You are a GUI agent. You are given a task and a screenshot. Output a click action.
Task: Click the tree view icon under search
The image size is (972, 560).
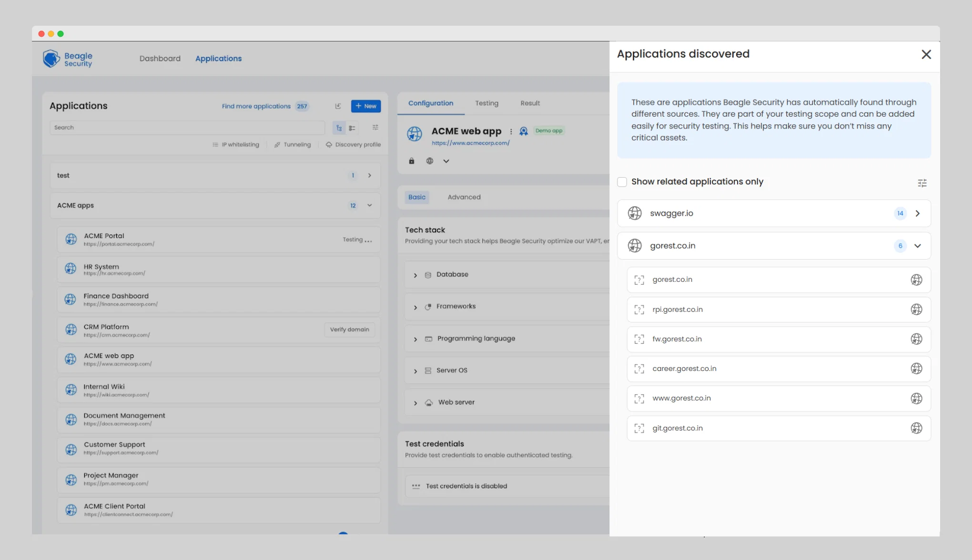pyautogui.click(x=339, y=128)
